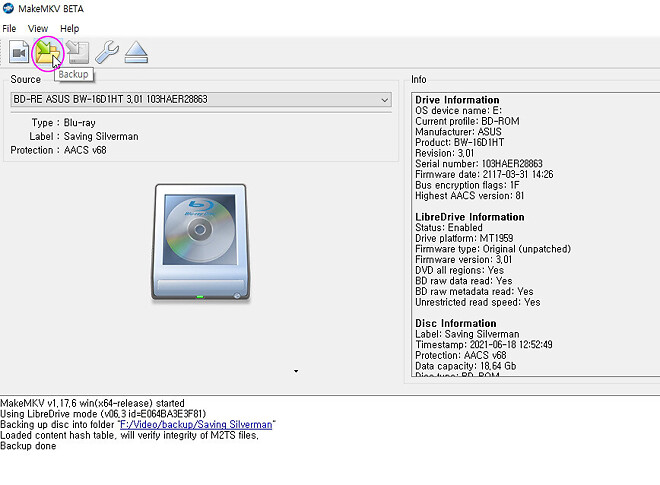Viewport: 660px width, 485px height.
Task: Click the 'Type : Blu-ray' source text
Action: click(64, 123)
